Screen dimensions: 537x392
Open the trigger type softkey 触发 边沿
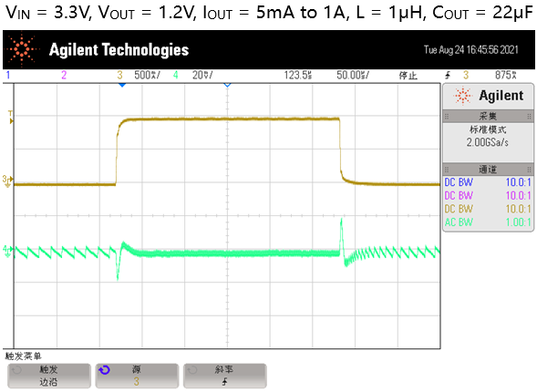[49, 376]
